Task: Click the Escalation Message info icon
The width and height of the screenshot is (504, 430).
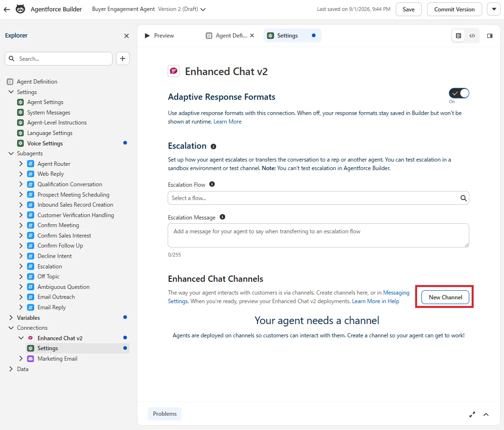Action: (x=222, y=217)
